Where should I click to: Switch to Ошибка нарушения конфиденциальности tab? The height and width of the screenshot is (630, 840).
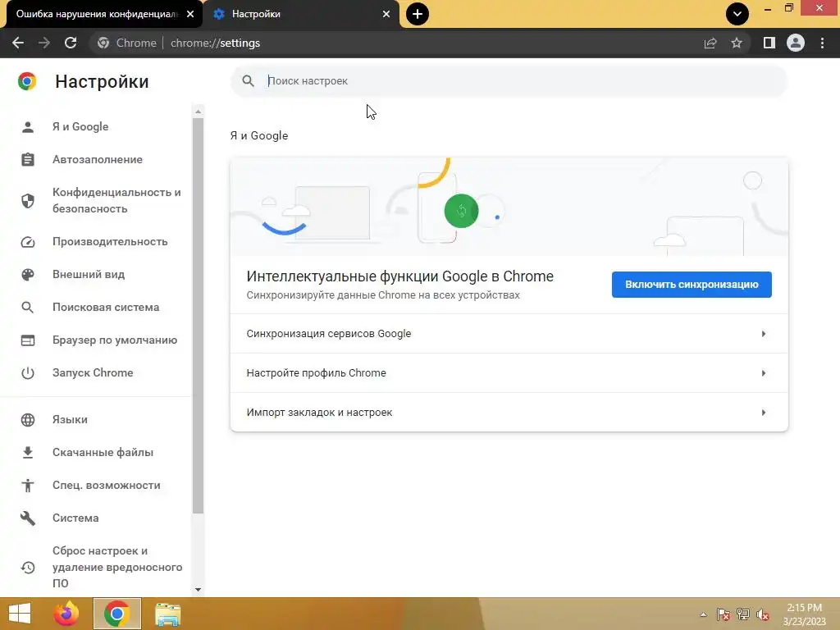tap(97, 14)
